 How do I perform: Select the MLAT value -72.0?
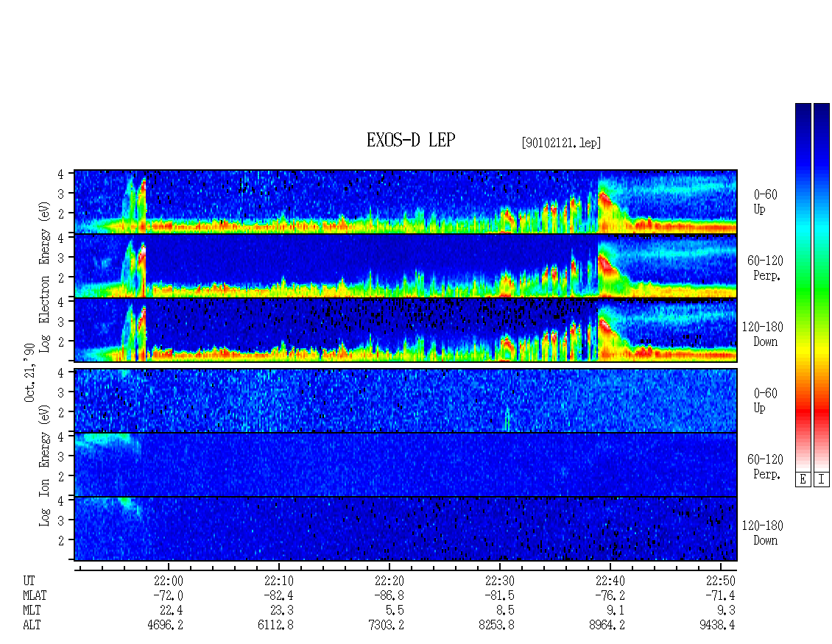pyautogui.click(x=168, y=595)
